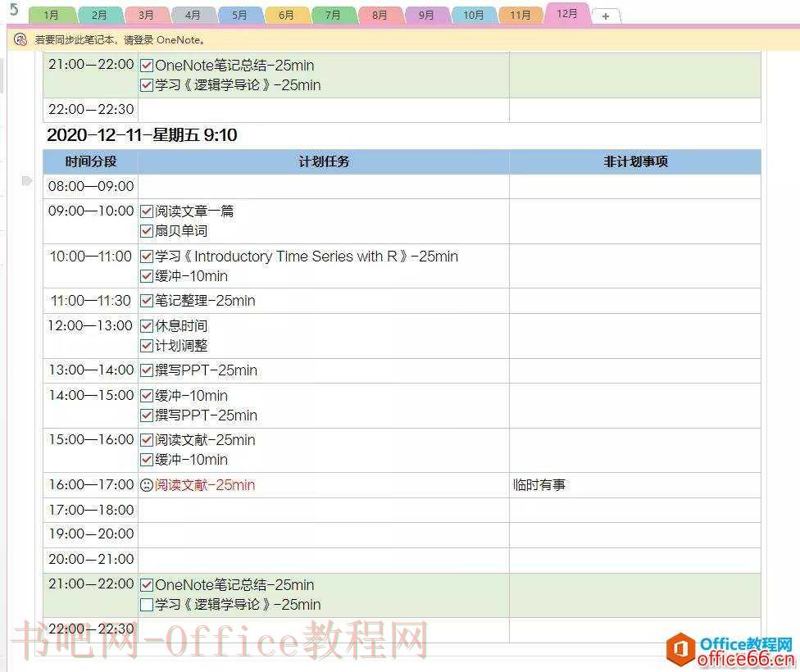Add a new section with plus tab

[606, 16]
